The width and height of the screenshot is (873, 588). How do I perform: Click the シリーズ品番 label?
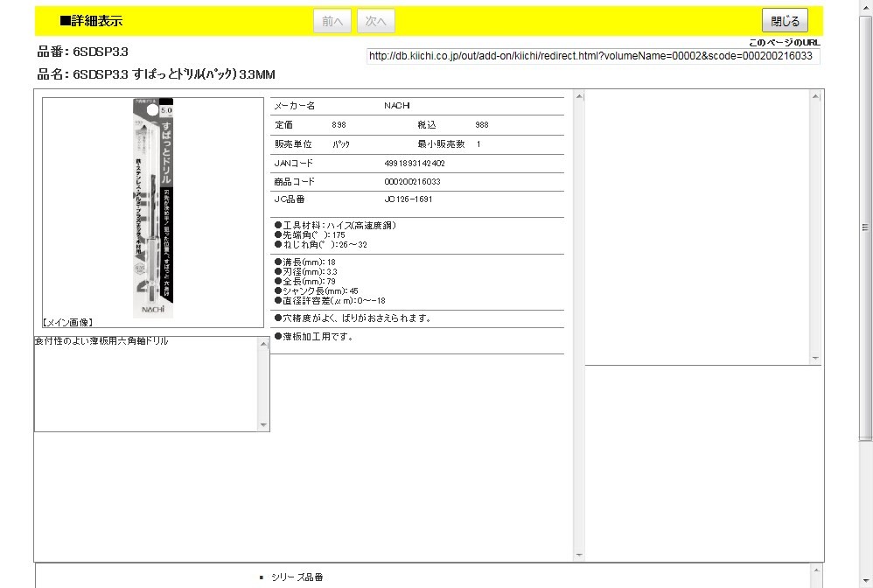pos(297,577)
